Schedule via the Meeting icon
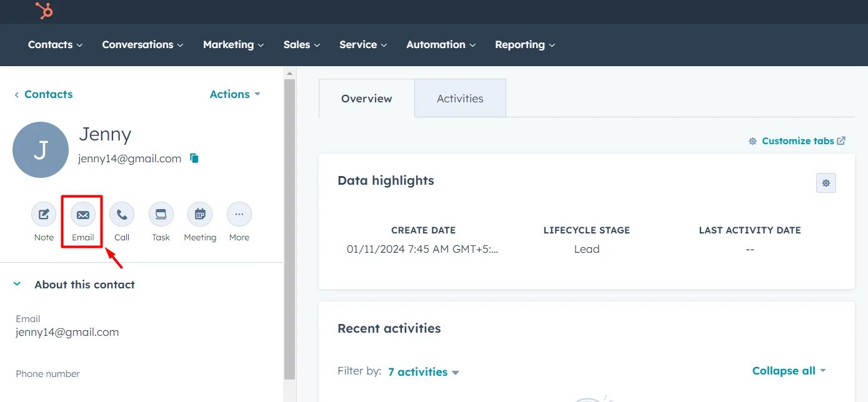The image size is (868, 402). (x=200, y=215)
